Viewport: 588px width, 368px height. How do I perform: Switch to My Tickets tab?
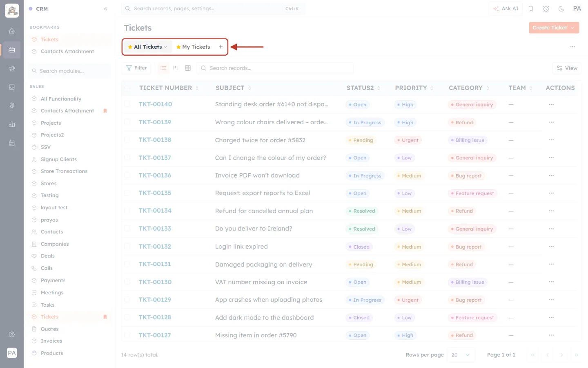[x=193, y=47]
